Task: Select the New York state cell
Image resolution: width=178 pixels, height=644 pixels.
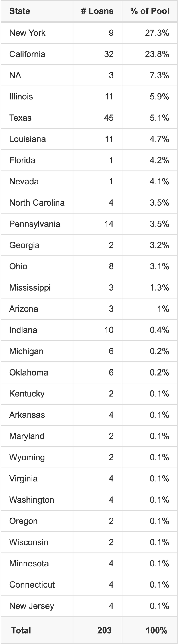Action: click(x=27, y=33)
